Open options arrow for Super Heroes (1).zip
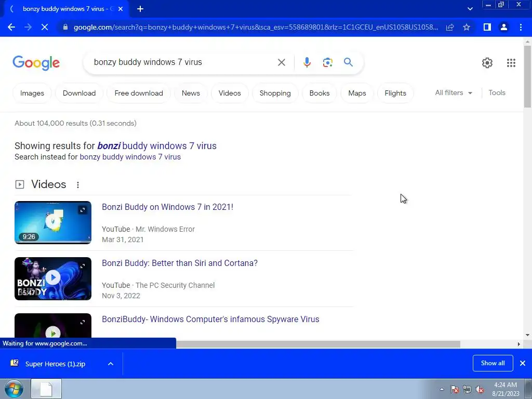The width and height of the screenshot is (532, 399). 111,364
